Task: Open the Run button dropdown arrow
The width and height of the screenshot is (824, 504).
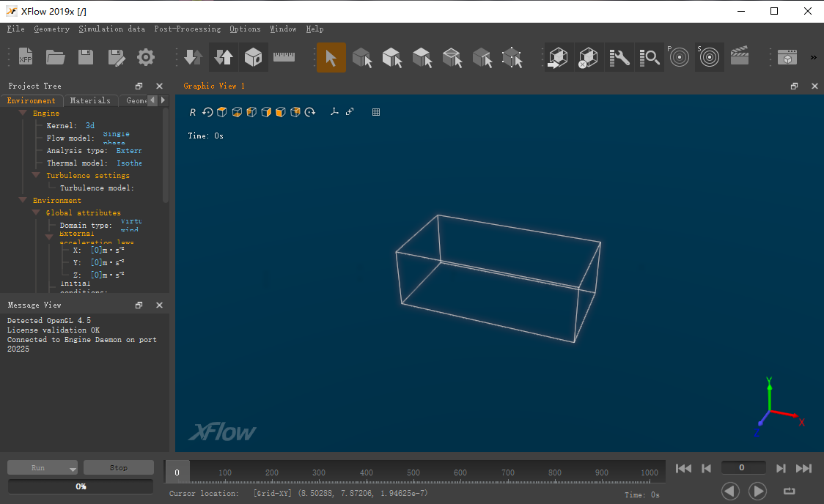Action: coord(73,468)
